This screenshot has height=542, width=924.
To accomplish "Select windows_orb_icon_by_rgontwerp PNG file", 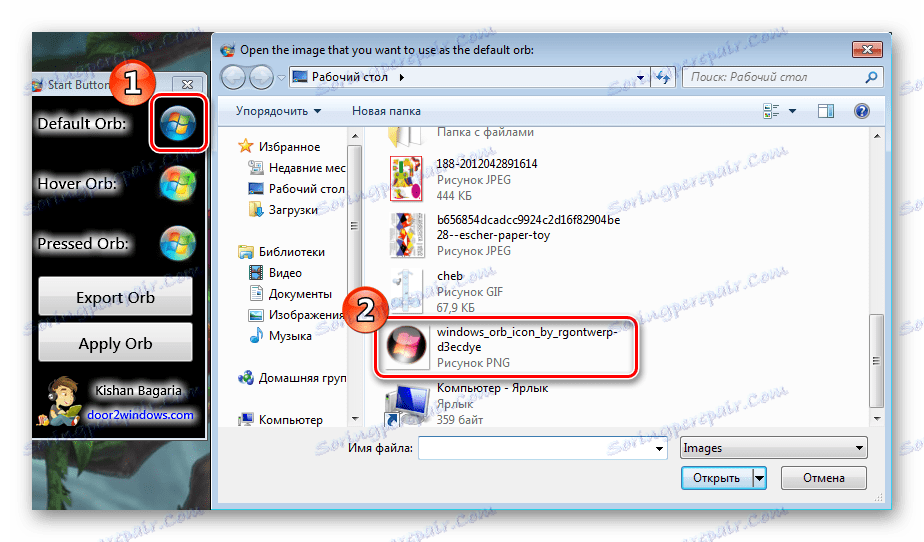I will (507, 348).
